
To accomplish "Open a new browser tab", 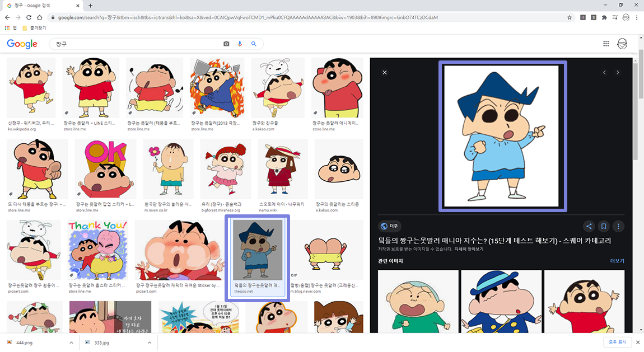I will pos(90,6).
